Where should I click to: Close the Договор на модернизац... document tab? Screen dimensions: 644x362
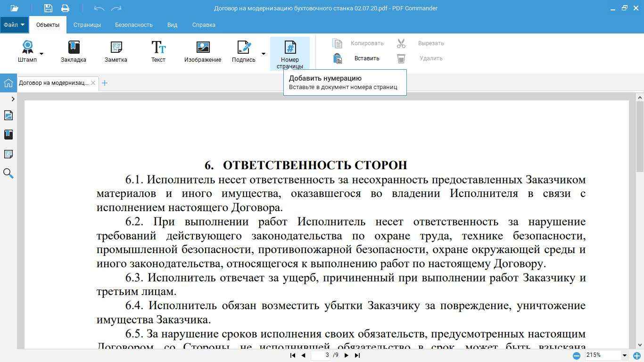coord(93,83)
